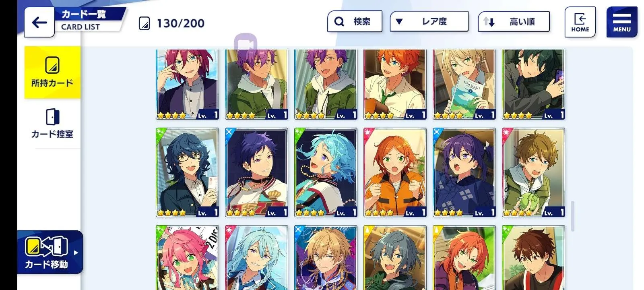The width and height of the screenshot is (644, 290).
Task: Select the light blue haired card with beads
Action: [x=326, y=172]
